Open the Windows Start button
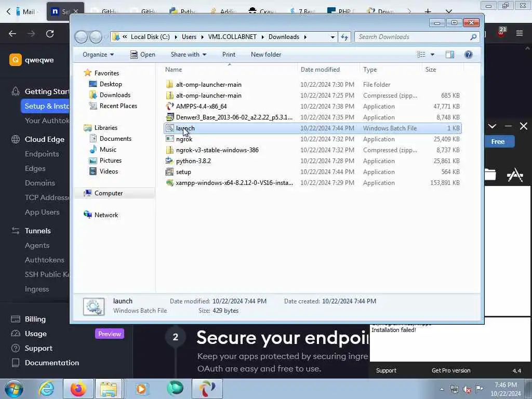532x399 pixels. click(x=14, y=389)
